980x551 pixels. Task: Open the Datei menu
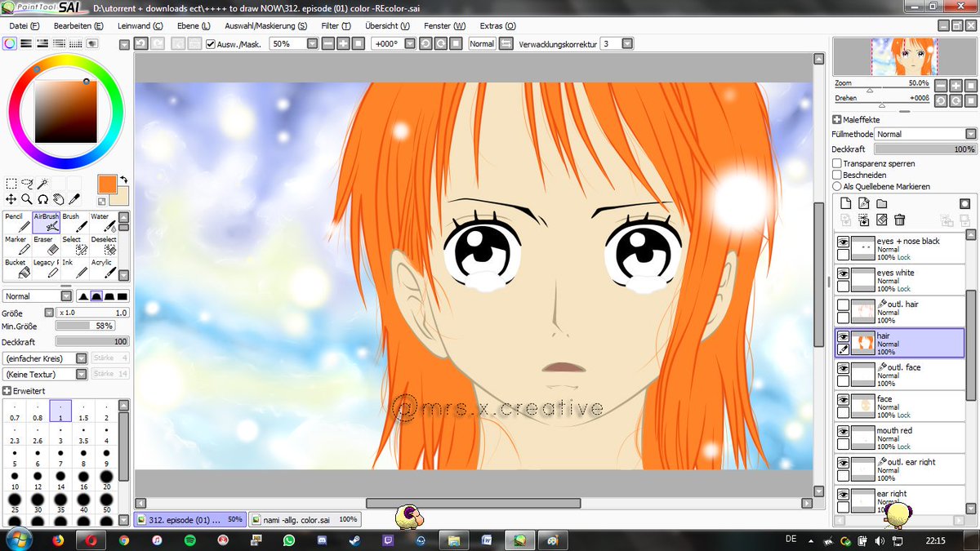tap(24, 25)
